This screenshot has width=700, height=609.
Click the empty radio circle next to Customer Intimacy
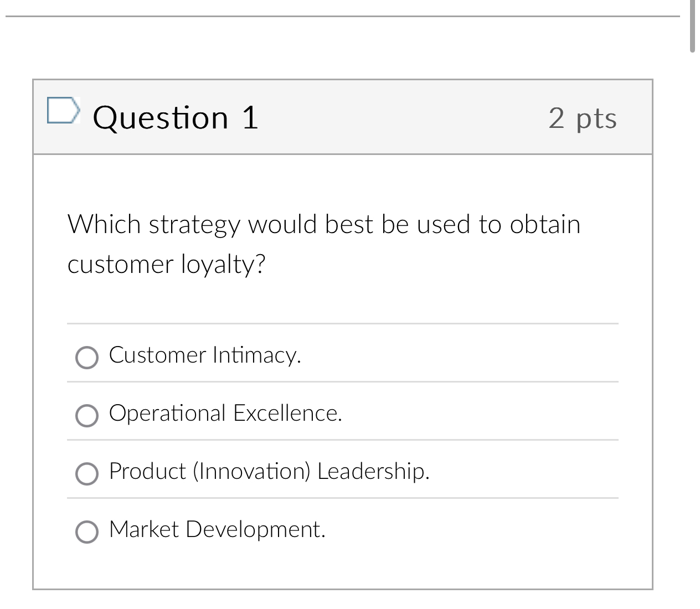click(x=86, y=358)
